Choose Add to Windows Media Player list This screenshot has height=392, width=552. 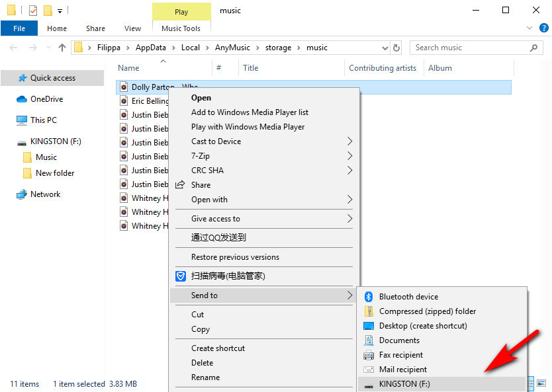coord(250,112)
